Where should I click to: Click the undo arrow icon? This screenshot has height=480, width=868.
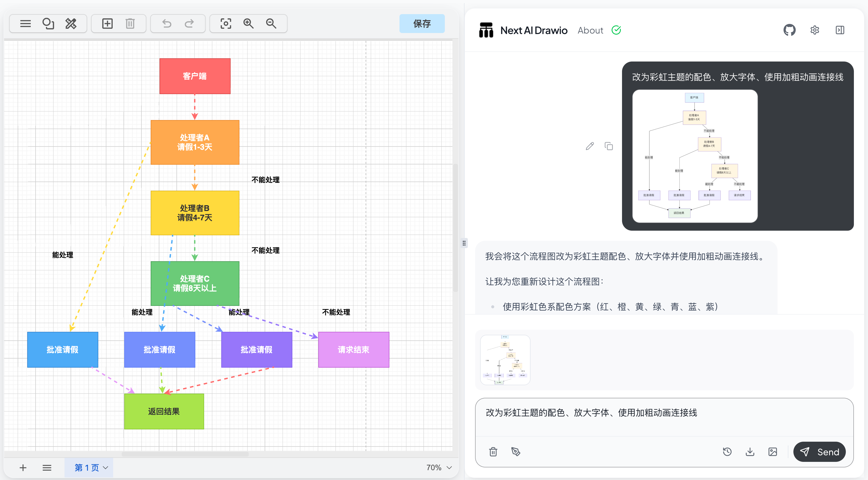(x=166, y=24)
